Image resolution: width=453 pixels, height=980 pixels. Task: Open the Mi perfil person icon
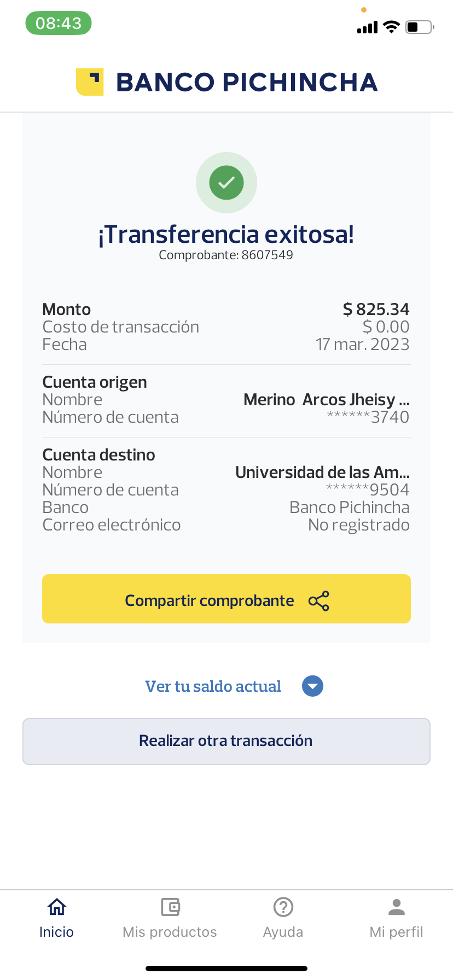(397, 907)
